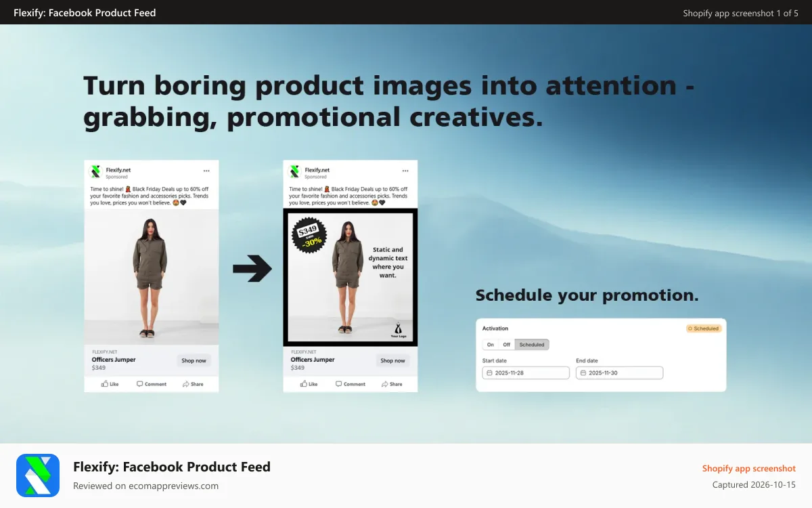
Task: Like the right ad post
Action: (x=309, y=384)
